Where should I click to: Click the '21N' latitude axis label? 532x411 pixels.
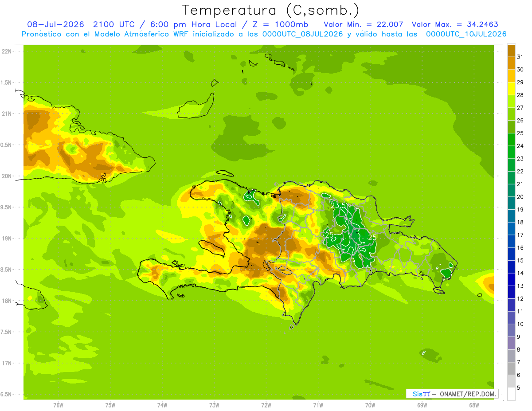[x=7, y=114]
